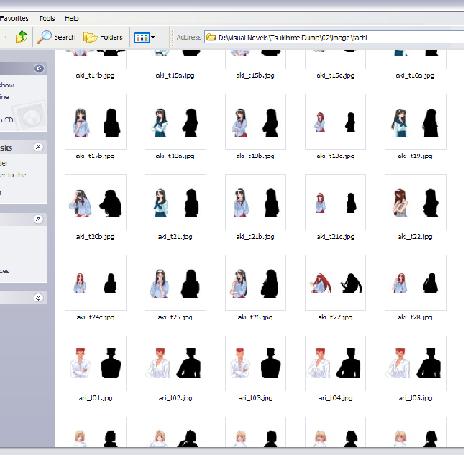Collapse the Tasks sidebar panel chevron
This screenshot has height=455, width=464.
(38, 147)
